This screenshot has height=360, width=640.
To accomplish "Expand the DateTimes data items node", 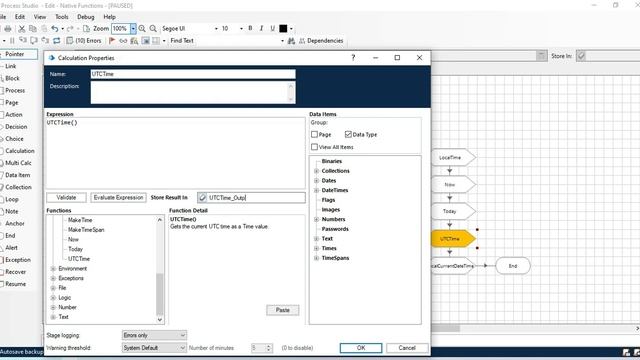I will coord(316,190).
